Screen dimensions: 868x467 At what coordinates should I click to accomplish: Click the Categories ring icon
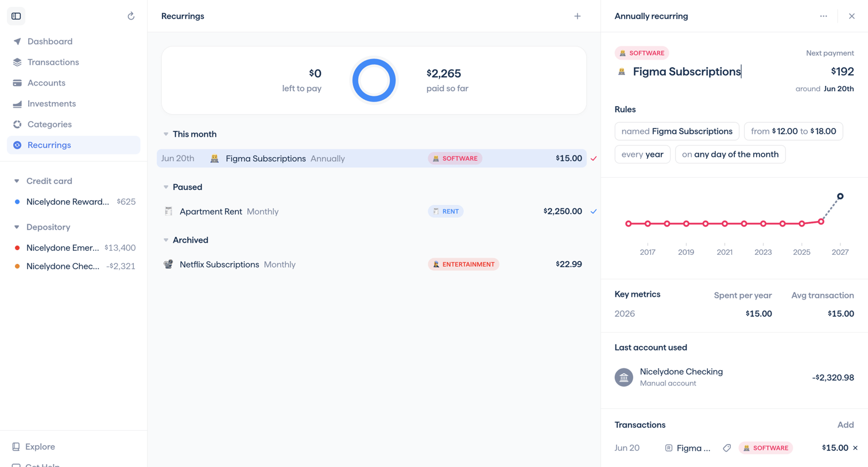point(17,124)
